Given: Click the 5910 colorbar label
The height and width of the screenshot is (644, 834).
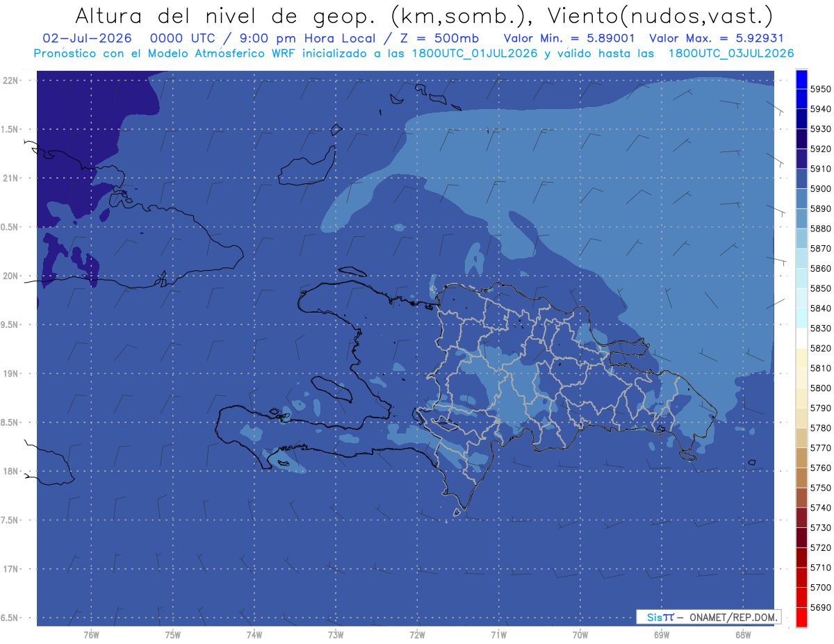Looking at the screenshot, I should click(x=821, y=169).
